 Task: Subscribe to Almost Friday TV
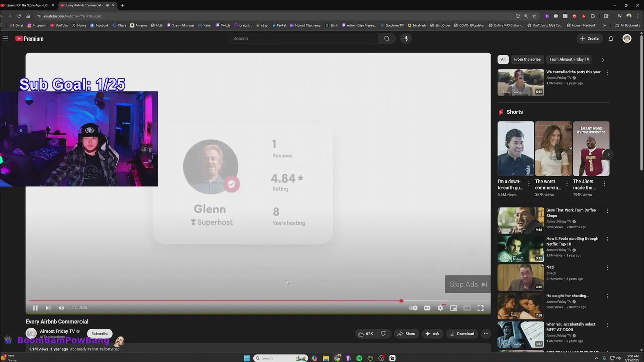pos(100,333)
